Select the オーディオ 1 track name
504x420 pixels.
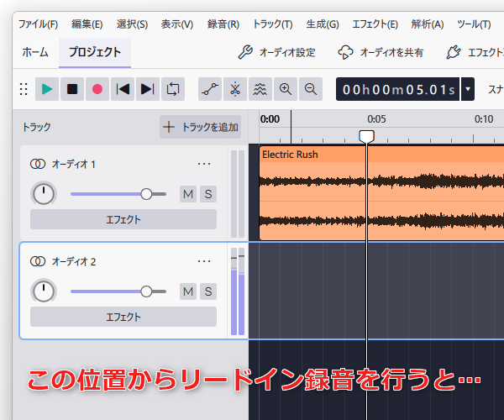click(74, 165)
